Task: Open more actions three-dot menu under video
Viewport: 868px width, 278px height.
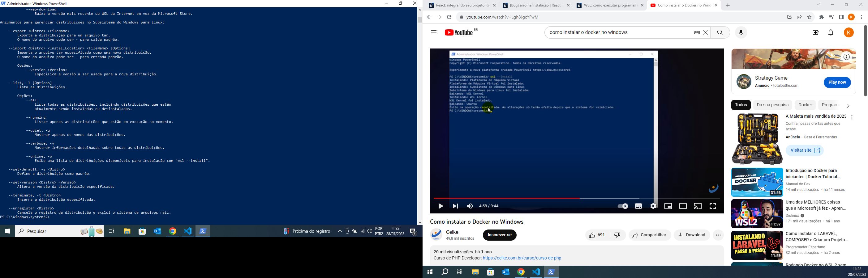Action: coord(718,235)
